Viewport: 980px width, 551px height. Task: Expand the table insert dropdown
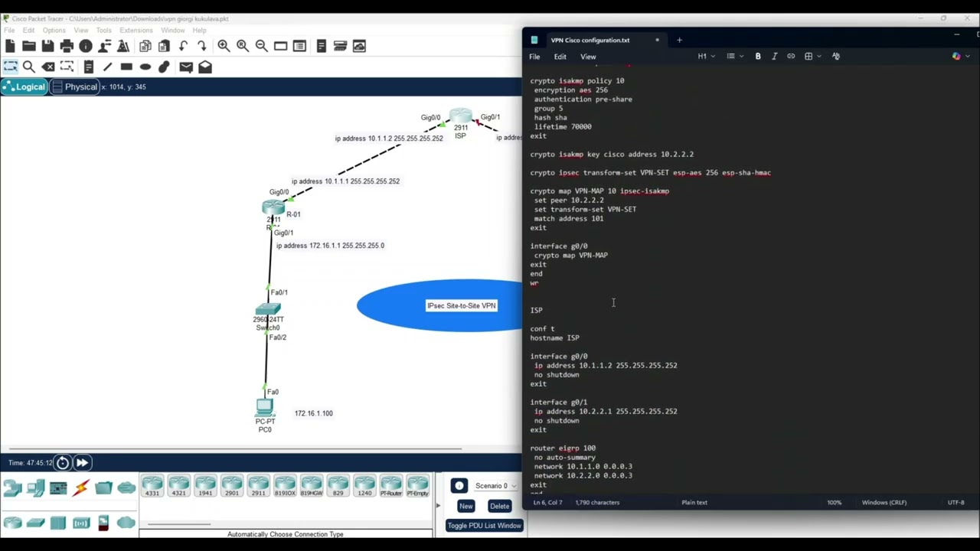point(812,56)
